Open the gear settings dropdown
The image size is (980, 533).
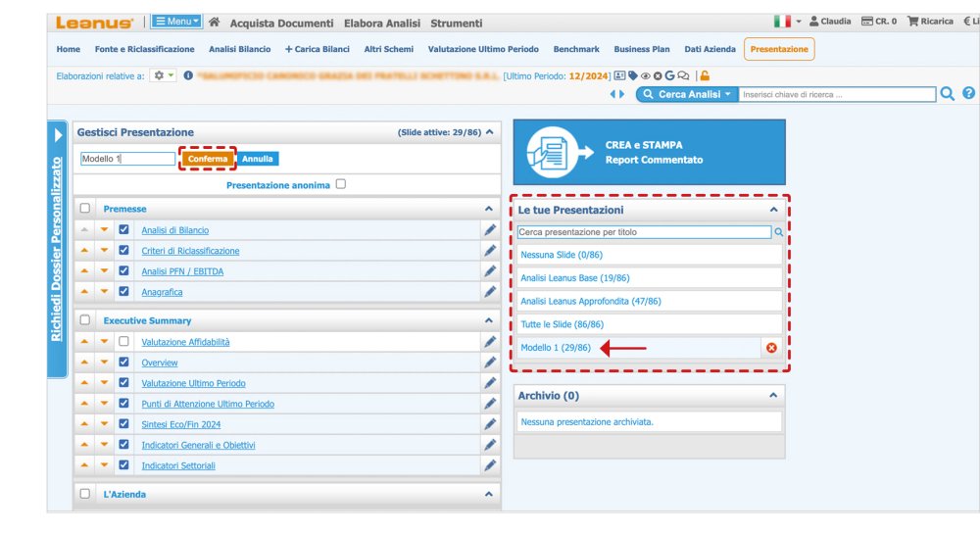click(163, 75)
